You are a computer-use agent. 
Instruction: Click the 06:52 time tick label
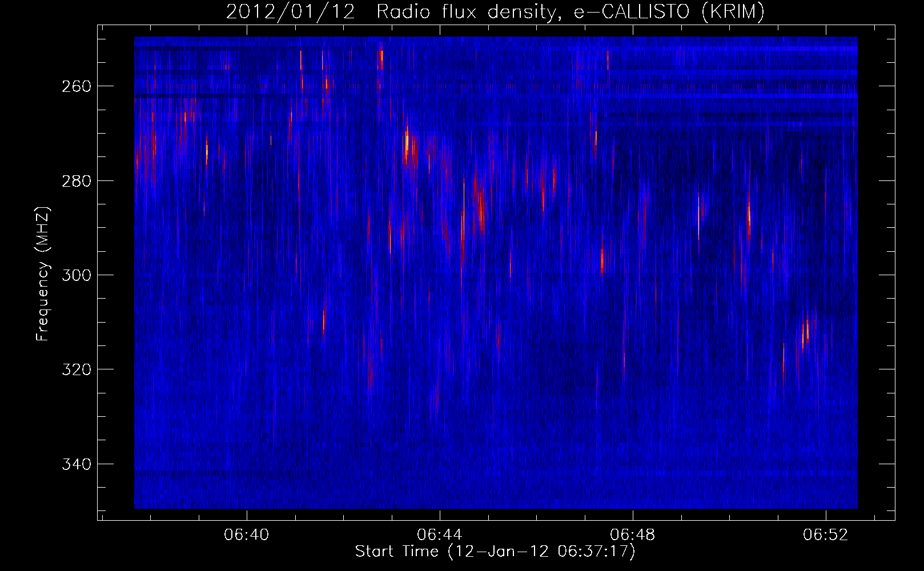pos(826,535)
